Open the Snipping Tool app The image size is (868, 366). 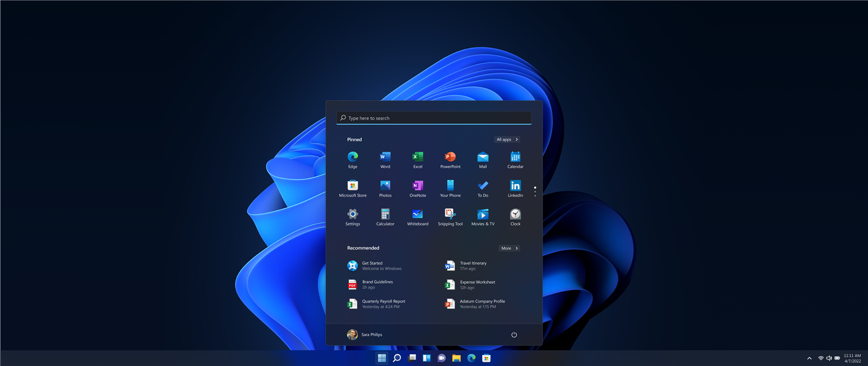point(450,215)
